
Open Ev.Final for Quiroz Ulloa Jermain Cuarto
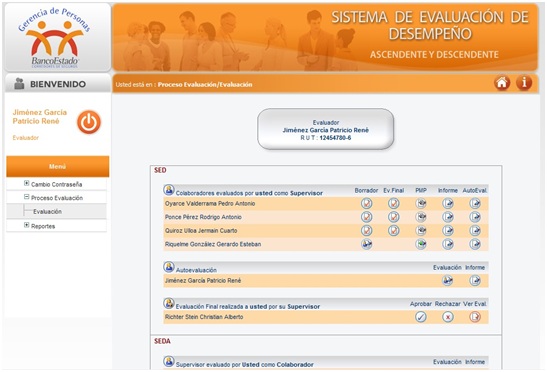coord(394,231)
